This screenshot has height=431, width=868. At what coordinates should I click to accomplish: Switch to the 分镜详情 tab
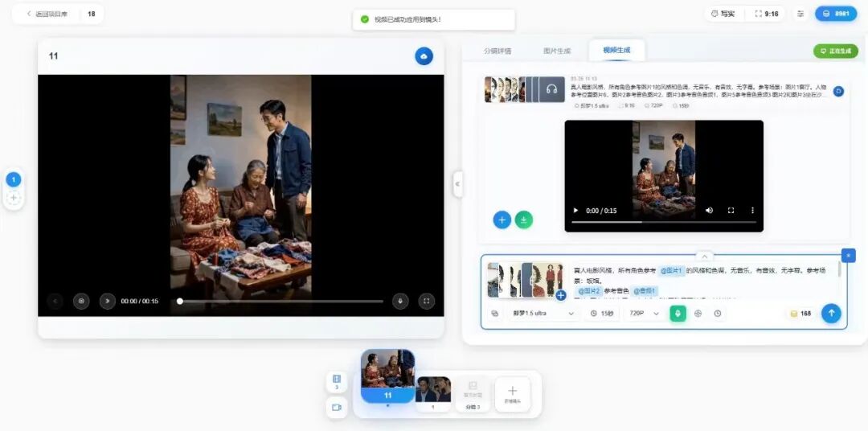pos(497,51)
